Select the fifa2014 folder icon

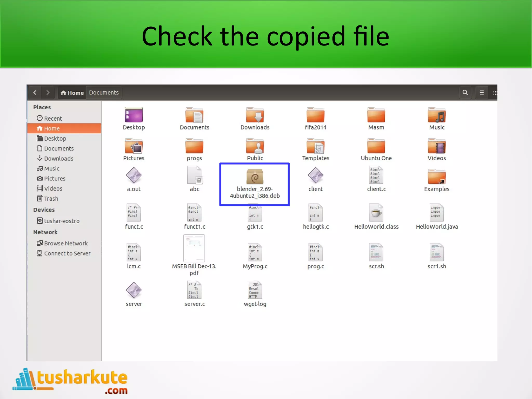(316, 119)
